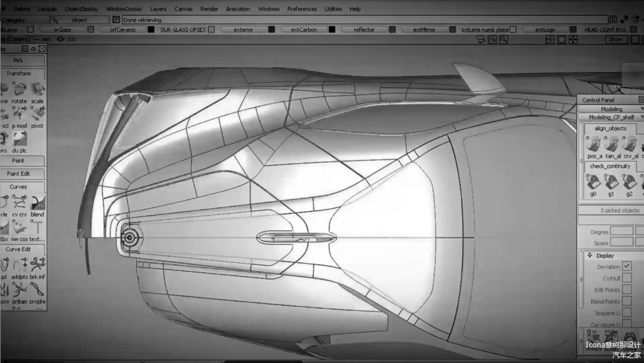Run the g1 continuity check

611,183
